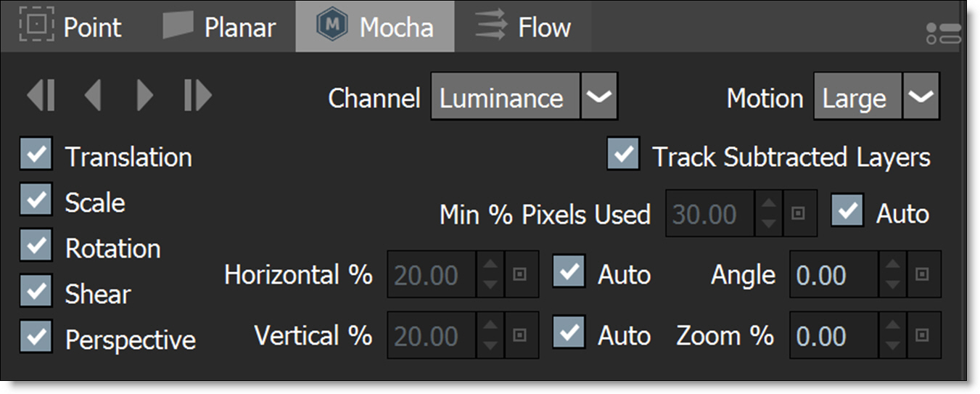Click keyframe icon beside Zoom % field

(923, 335)
